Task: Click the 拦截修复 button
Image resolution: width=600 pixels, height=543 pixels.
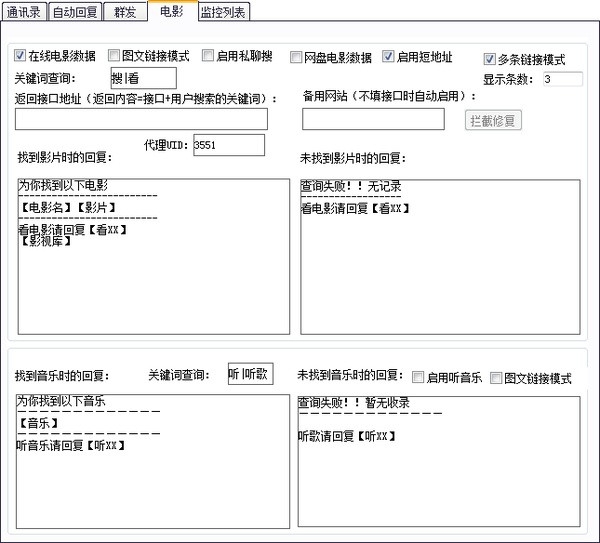Action: point(493,121)
